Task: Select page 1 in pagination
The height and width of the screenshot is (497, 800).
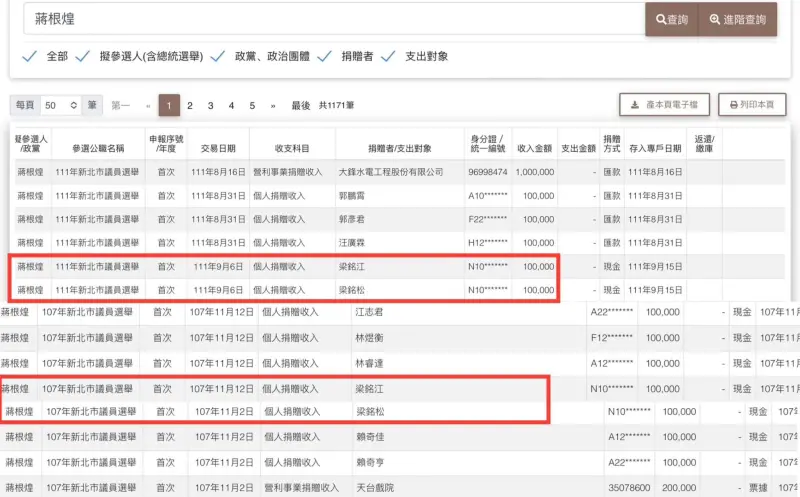Action: (169, 106)
